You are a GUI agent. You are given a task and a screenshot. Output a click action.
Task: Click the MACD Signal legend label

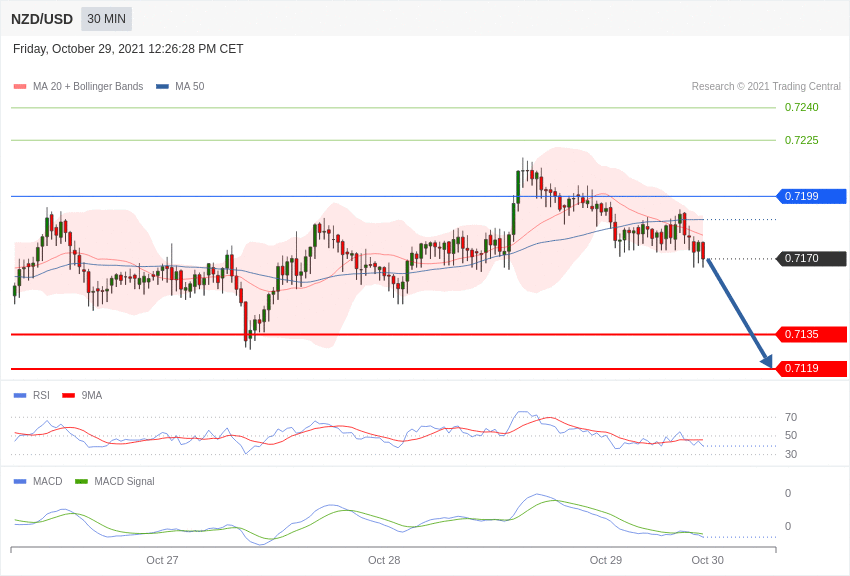click(x=124, y=481)
